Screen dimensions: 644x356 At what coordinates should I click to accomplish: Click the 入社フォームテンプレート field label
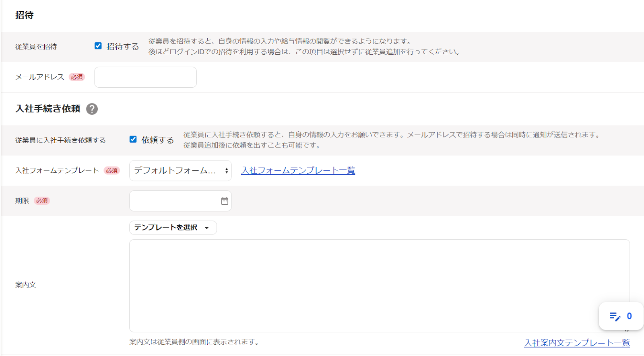pyautogui.click(x=57, y=171)
